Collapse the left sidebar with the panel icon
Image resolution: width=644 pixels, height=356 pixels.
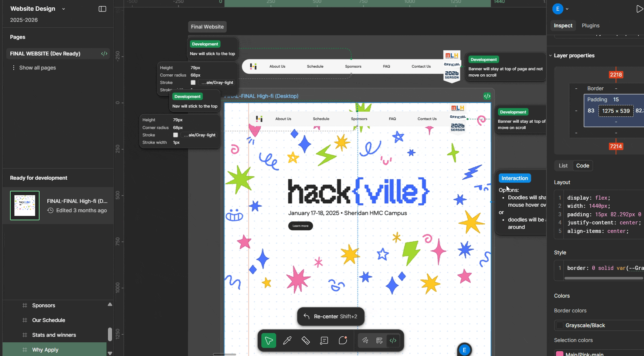pyautogui.click(x=102, y=9)
